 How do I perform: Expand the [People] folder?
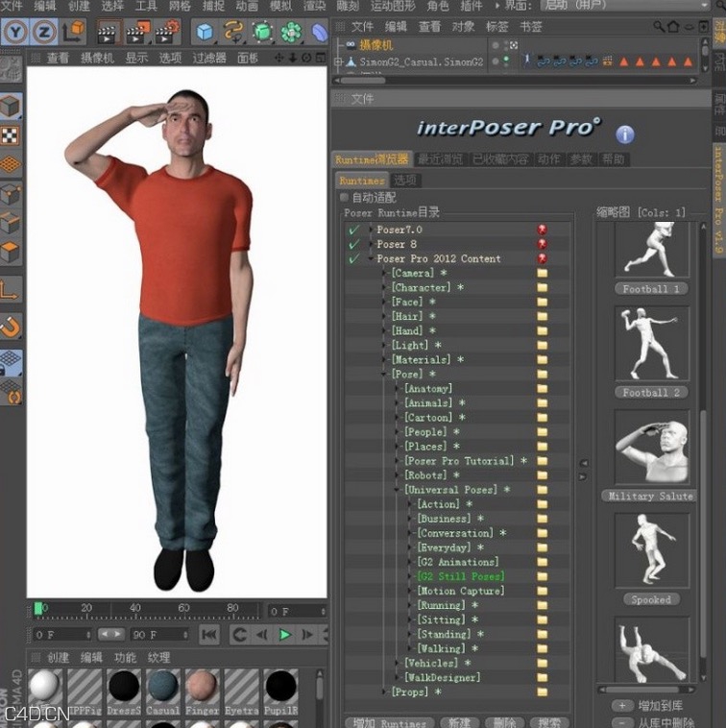397,432
